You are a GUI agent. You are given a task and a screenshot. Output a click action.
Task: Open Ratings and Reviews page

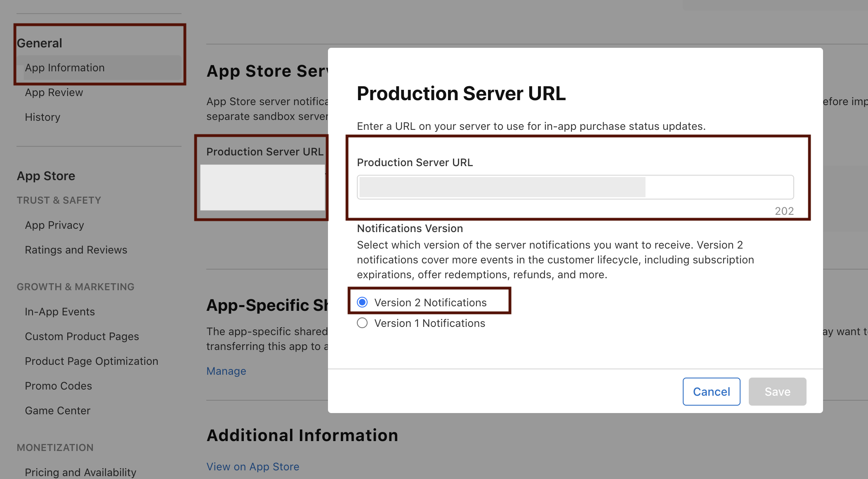pos(76,250)
